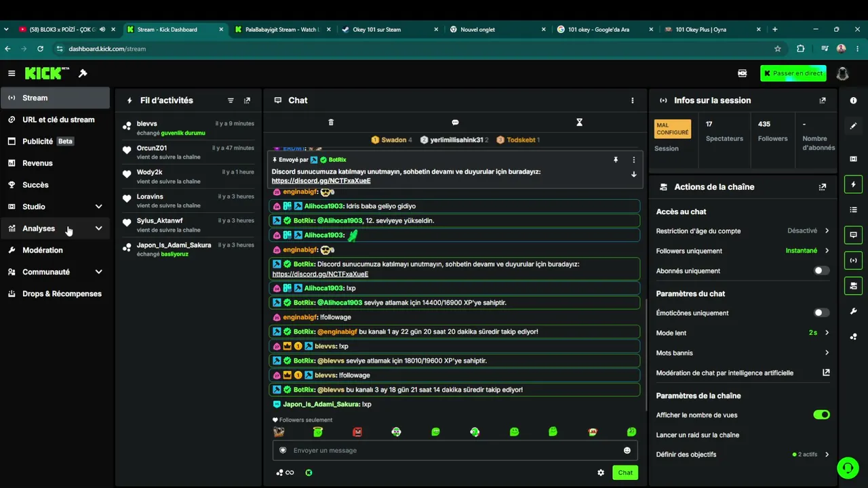Pop out the Actions de la chaîne panel
This screenshot has width=868, height=488.
pyautogui.click(x=823, y=187)
